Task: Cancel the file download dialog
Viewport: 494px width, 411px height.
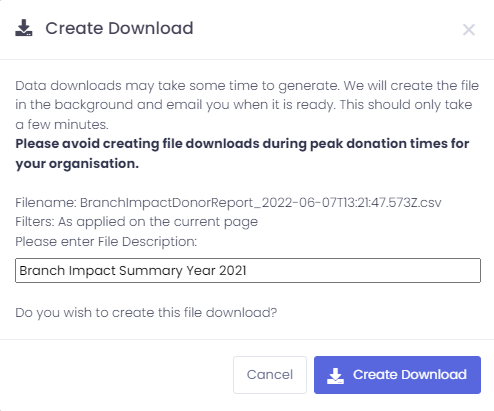Action: tap(270, 375)
